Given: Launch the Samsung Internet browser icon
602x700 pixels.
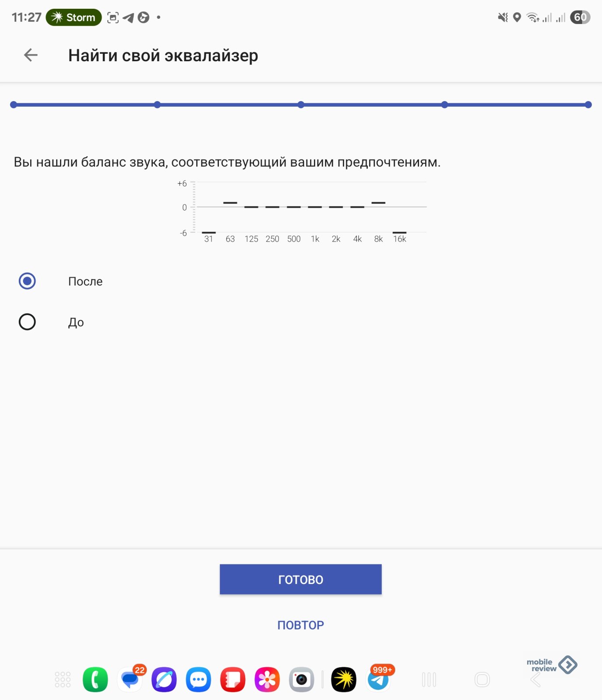Looking at the screenshot, I should 164,679.
